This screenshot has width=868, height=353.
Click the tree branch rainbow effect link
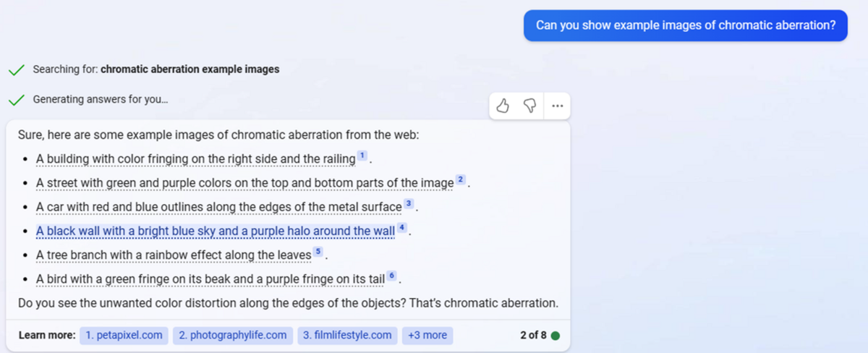pos(174,255)
